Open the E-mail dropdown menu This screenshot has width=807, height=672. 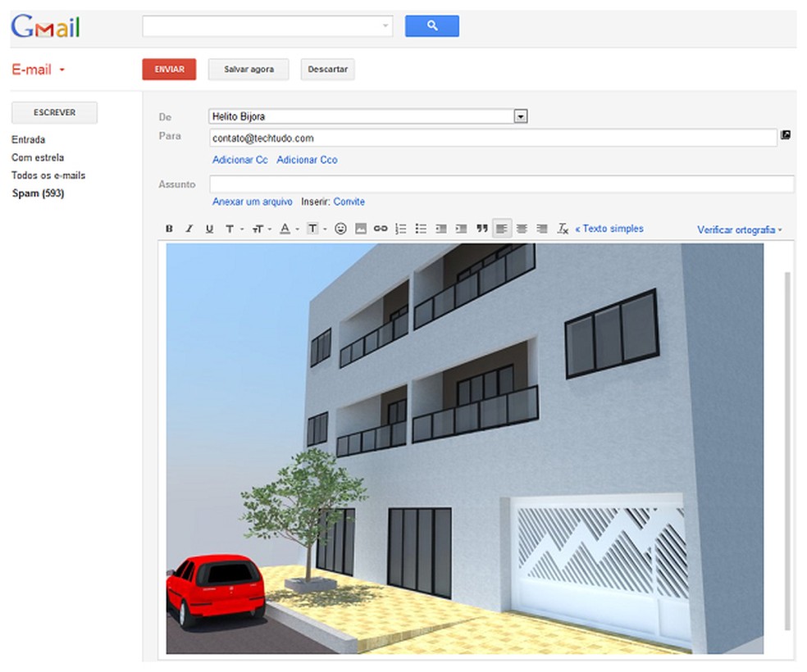click(x=38, y=70)
